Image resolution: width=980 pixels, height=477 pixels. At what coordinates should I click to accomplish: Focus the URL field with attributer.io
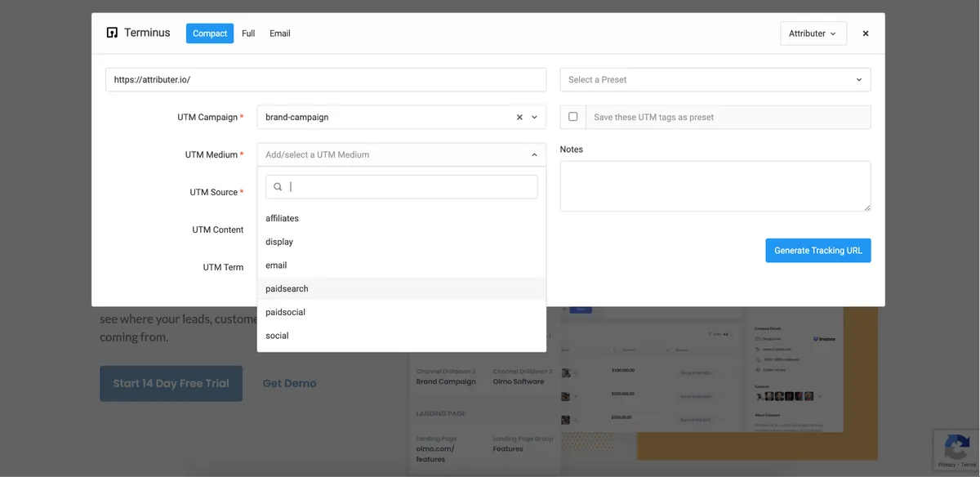325,80
